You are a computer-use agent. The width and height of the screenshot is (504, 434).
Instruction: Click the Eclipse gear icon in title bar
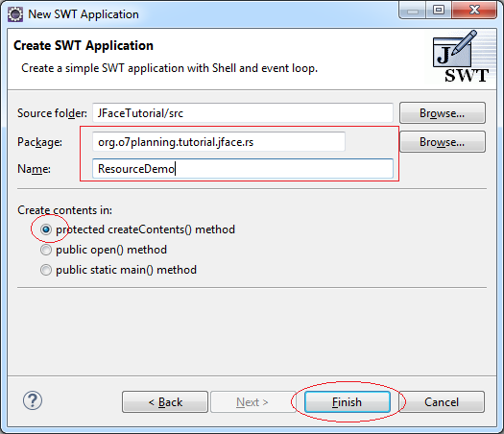click(15, 14)
